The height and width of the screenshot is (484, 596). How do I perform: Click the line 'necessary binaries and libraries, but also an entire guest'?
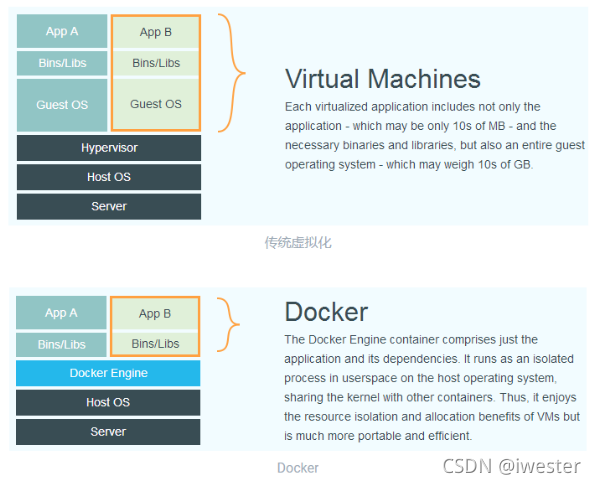coord(435,145)
